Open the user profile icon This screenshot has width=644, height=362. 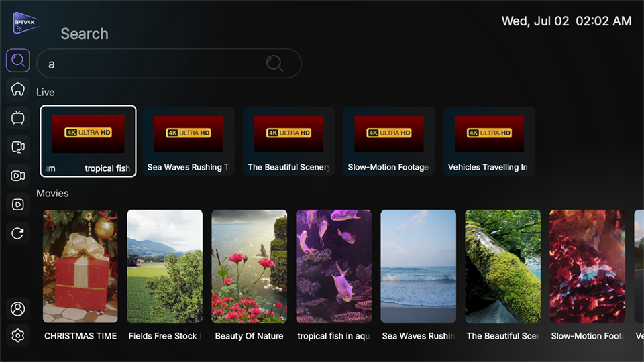coord(18,309)
